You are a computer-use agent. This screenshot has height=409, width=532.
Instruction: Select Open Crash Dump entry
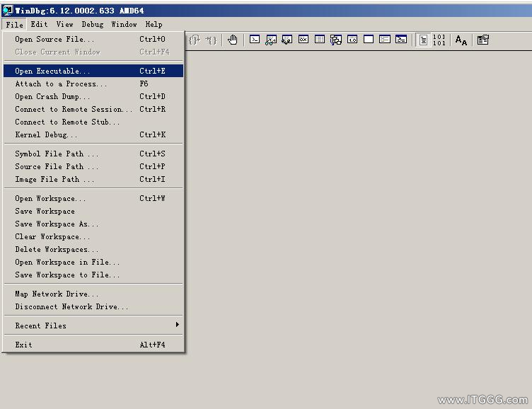pos(93,96)
